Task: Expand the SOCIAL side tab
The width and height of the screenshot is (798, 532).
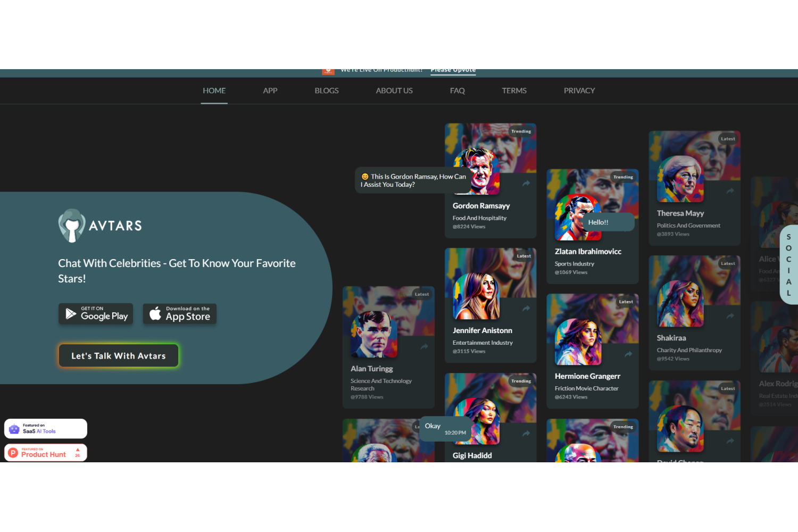Action: [788, 265]
